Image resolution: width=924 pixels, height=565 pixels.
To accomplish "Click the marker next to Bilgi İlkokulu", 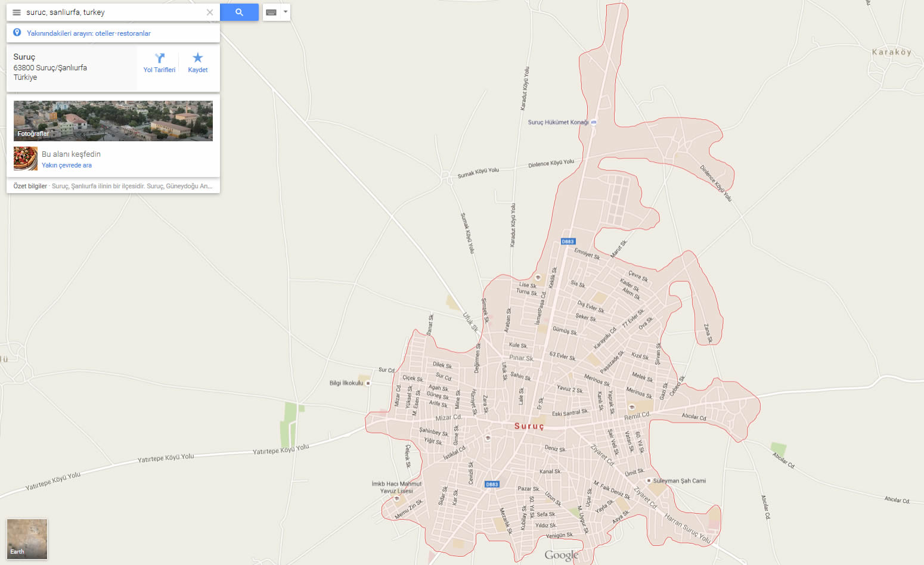I will tap(367, 383).
